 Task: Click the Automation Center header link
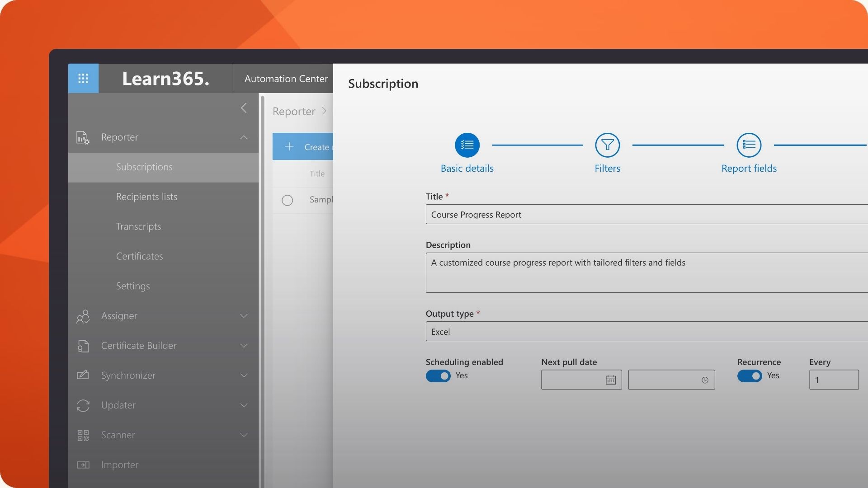click(286, 79)
